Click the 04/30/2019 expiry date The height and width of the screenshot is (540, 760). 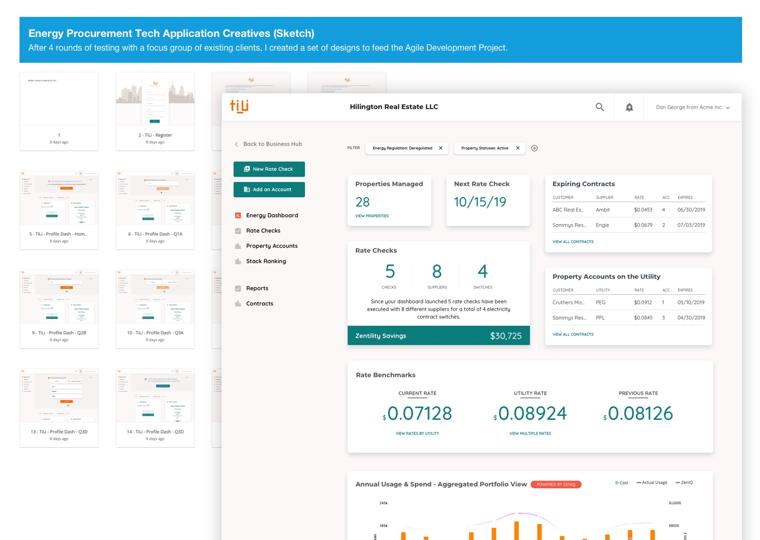click(x=691, y=318)
